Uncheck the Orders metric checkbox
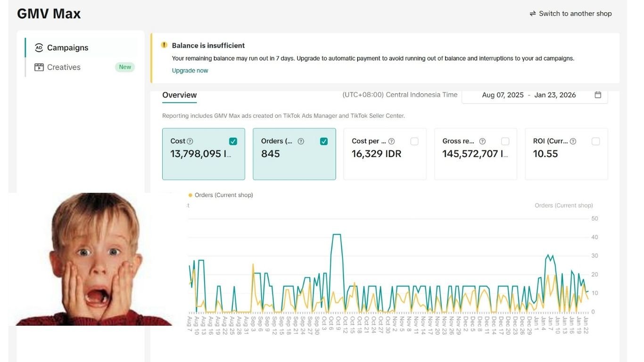 [324, 141]
